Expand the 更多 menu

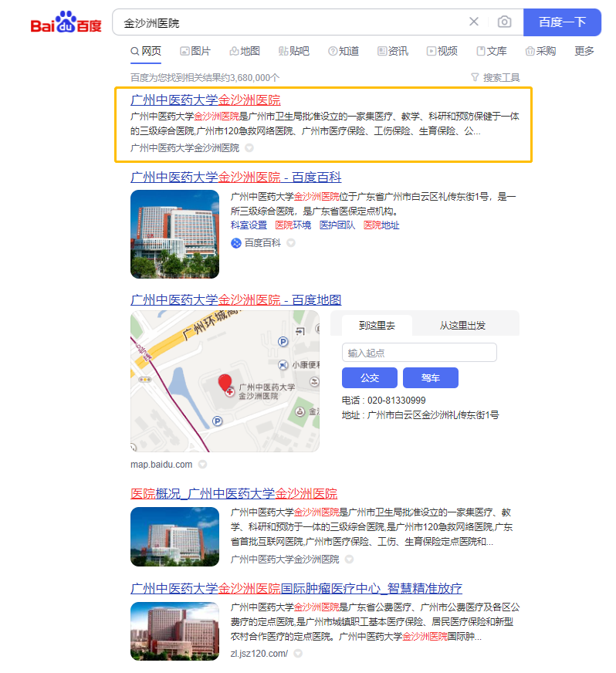[x=584, y=51]
